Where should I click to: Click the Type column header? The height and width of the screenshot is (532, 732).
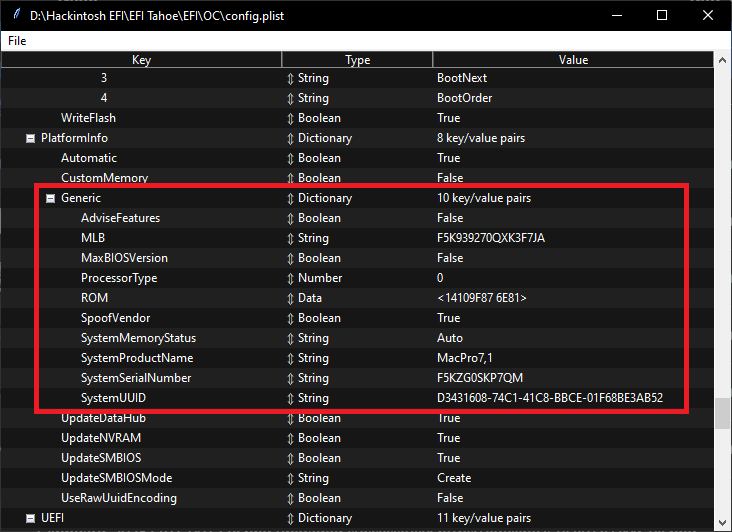pyautogui.click(x=358, y=60)
